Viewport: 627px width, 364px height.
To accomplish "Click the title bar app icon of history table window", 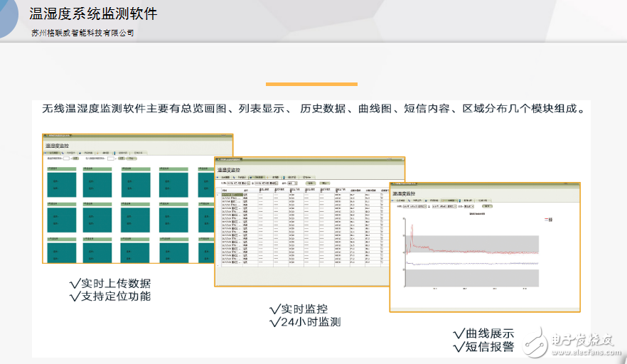I will [218, 160].
